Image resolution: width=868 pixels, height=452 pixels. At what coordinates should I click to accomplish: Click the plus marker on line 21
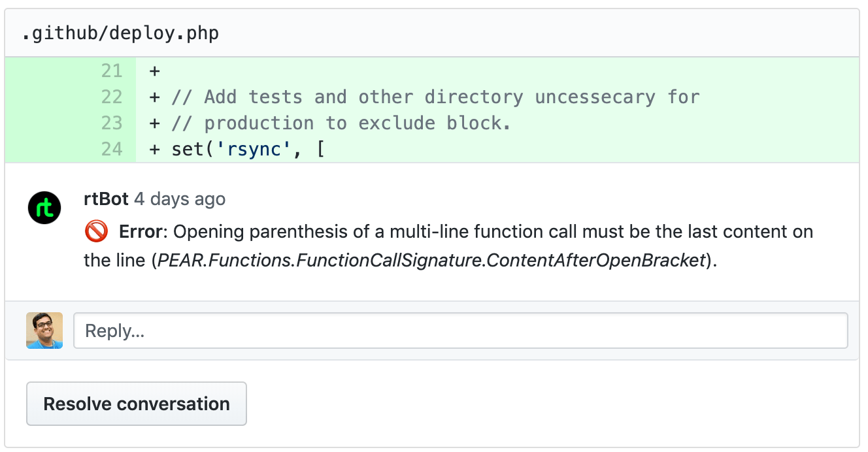tap(155, 71)
